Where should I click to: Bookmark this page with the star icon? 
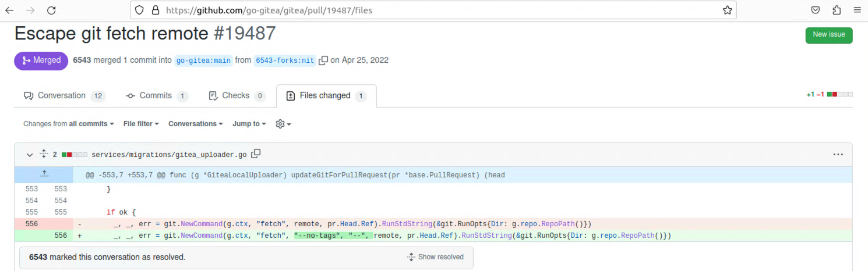click(x=727, y=10)
